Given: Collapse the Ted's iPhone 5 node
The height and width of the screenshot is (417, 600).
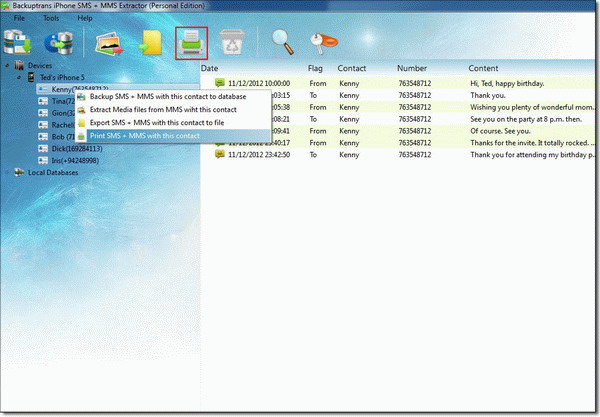Looking at the screenshot, I should point(19,78).
